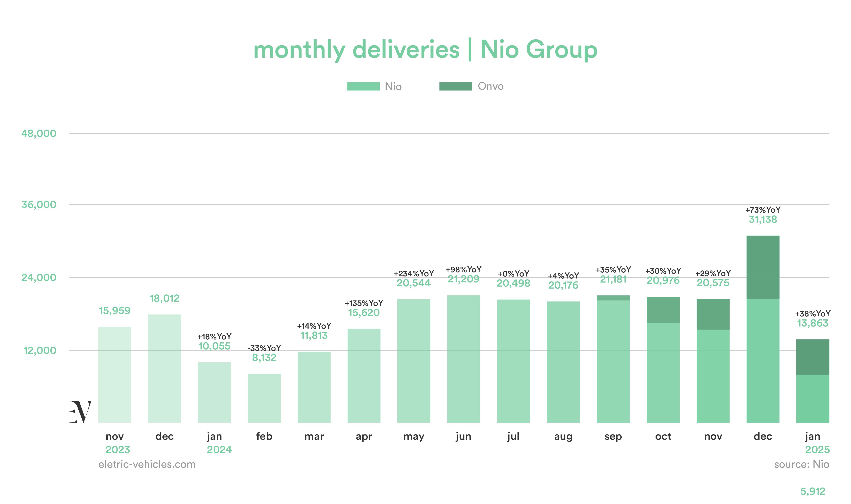
Task: Click the +135%YoY annotation
Action: coord(364,303)
